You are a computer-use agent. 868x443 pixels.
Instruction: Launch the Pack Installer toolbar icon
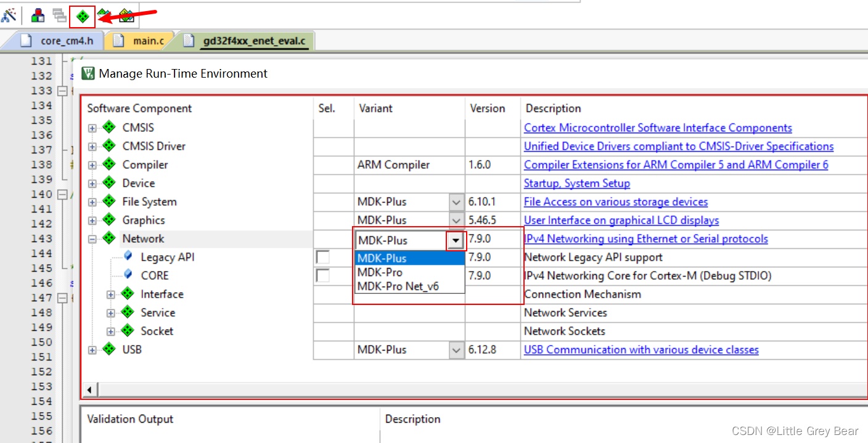pos(126,15)
